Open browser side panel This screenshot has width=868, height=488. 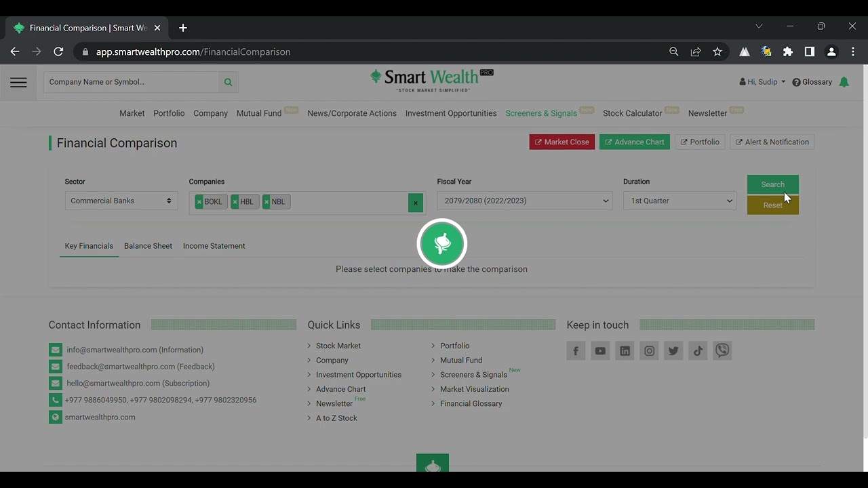810,52
